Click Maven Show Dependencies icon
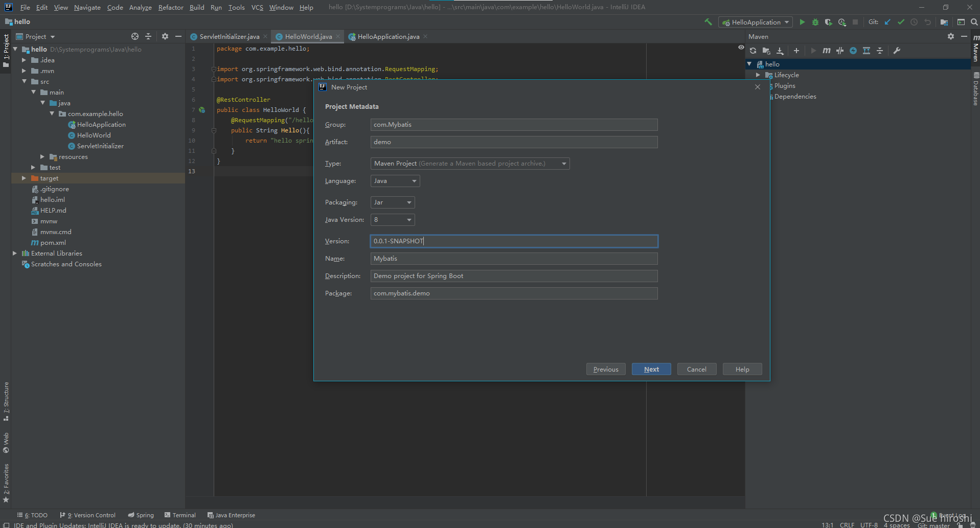Viewport: 980px width, 528px height. (x=867, y=51)
